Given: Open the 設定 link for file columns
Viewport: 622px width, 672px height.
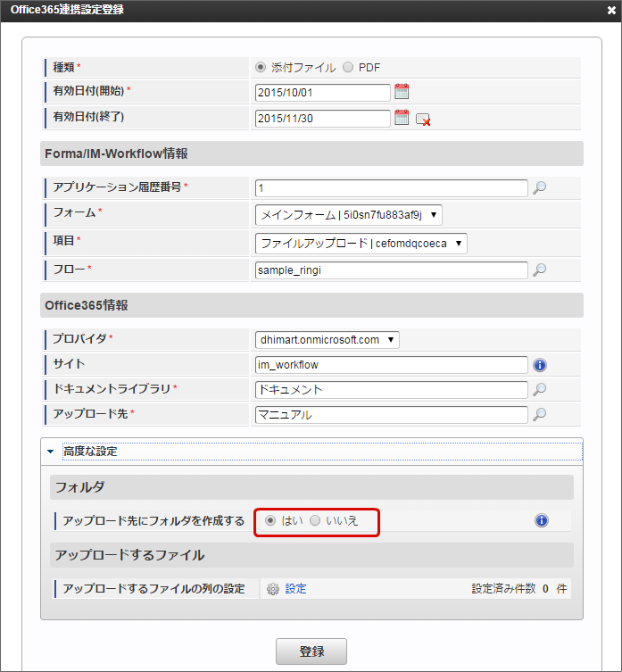Looking at the screenshot, I should pyautogui.click(x=295, y=589).
